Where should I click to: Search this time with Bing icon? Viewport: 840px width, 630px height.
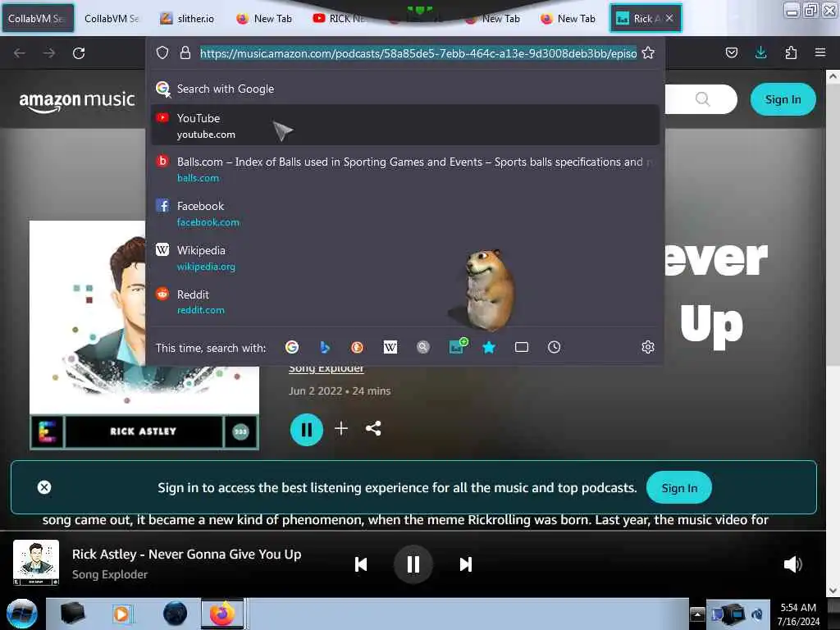click(325, 347)
